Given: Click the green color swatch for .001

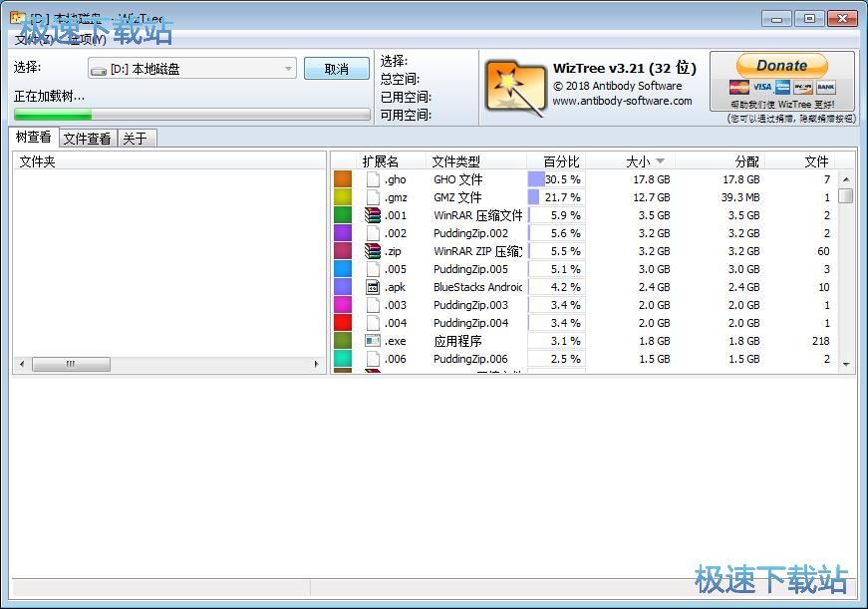Looking at the screenshot, I should click(343, 215).
